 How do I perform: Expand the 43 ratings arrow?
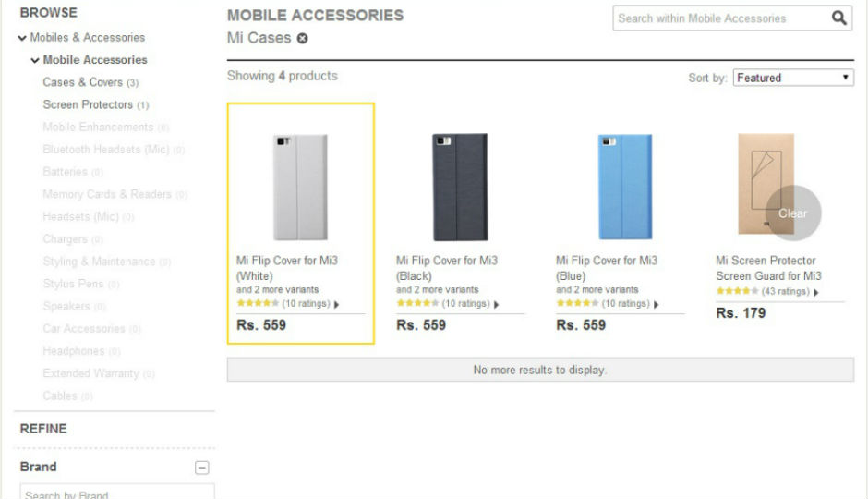[x=816, y=292]
